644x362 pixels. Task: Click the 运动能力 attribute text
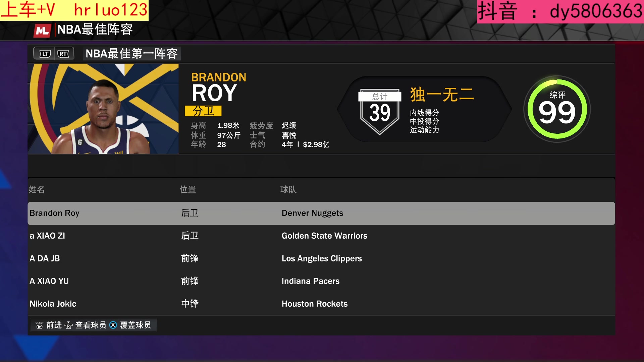pyautogui.click(x=424, y=130)
